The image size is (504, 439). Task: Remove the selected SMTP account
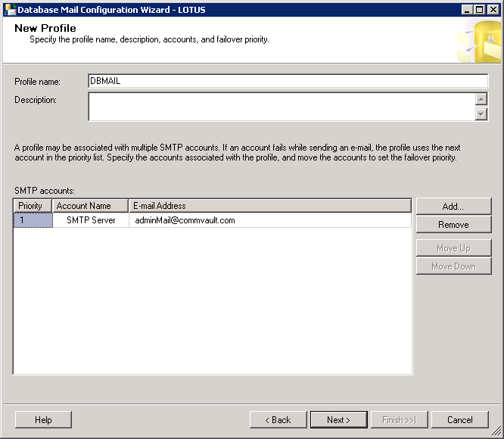coord(453,224)
